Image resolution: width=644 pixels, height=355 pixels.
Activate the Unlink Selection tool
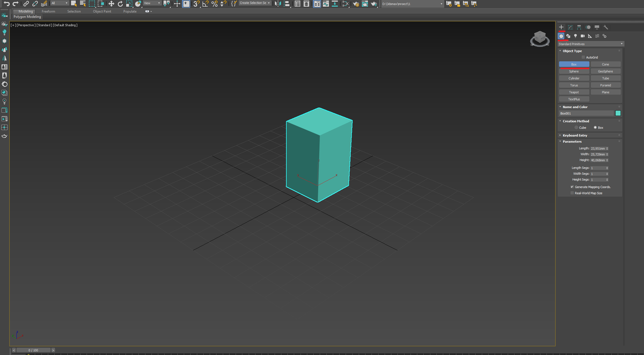point(35,3)
